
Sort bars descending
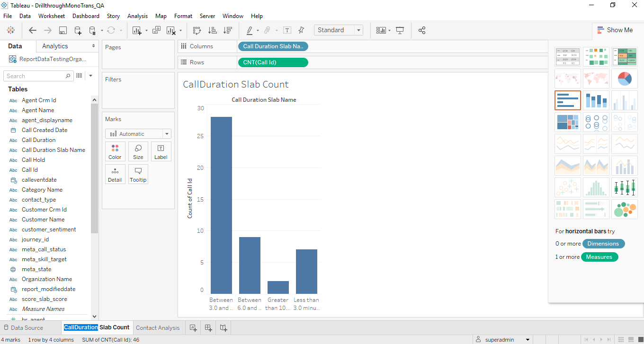tap(228, 30)
